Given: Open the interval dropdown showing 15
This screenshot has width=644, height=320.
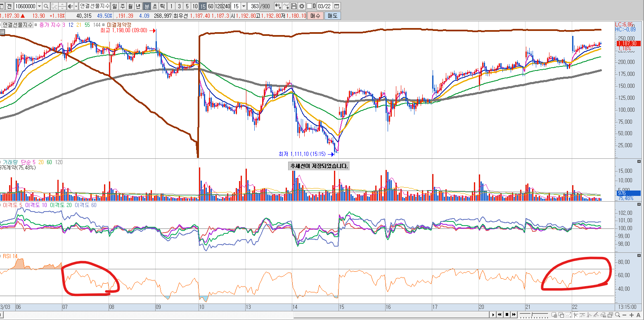Looking at the screenshot, I should click(x=243, y=6).
